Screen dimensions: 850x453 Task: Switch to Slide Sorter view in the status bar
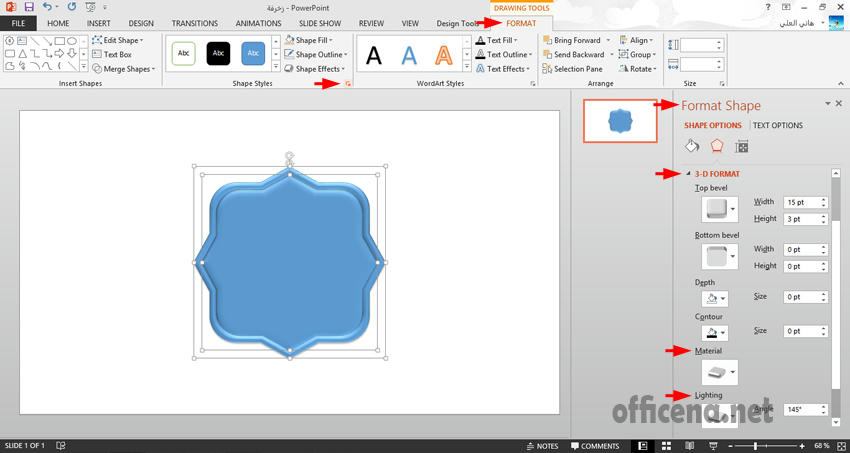coord(665,446)
